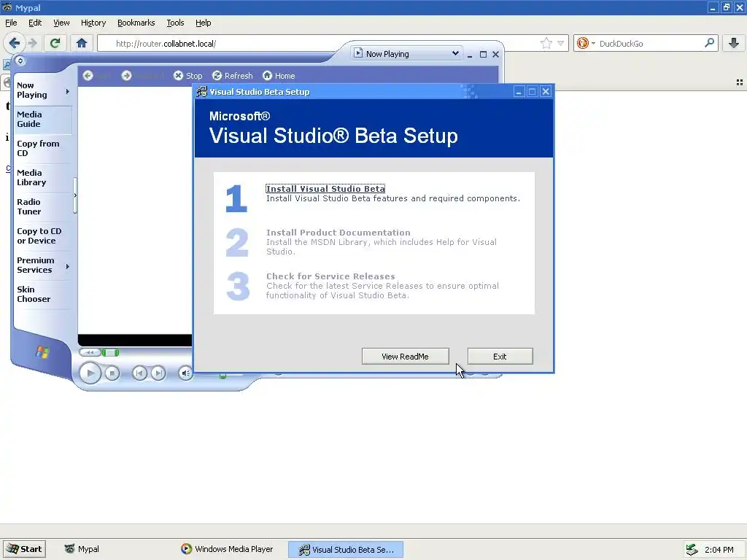Click Stop in Media Player guide toolbar
747x560 pixels.
click(187, 76)
